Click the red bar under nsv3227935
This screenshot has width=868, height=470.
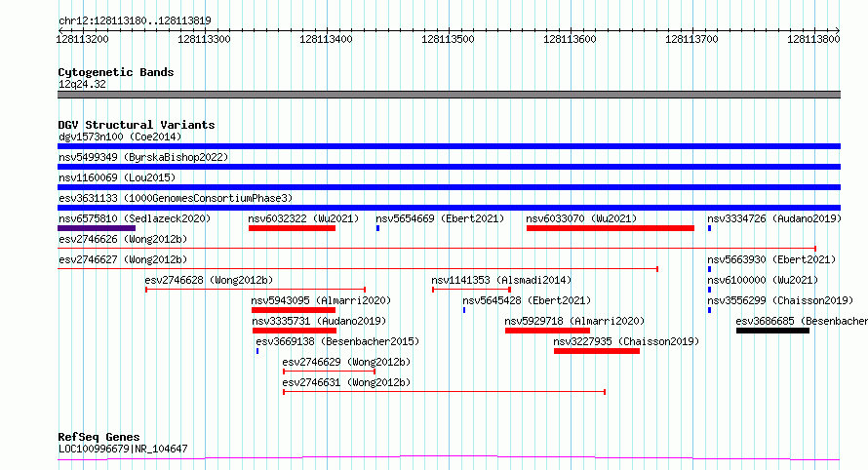coord(597,351)
